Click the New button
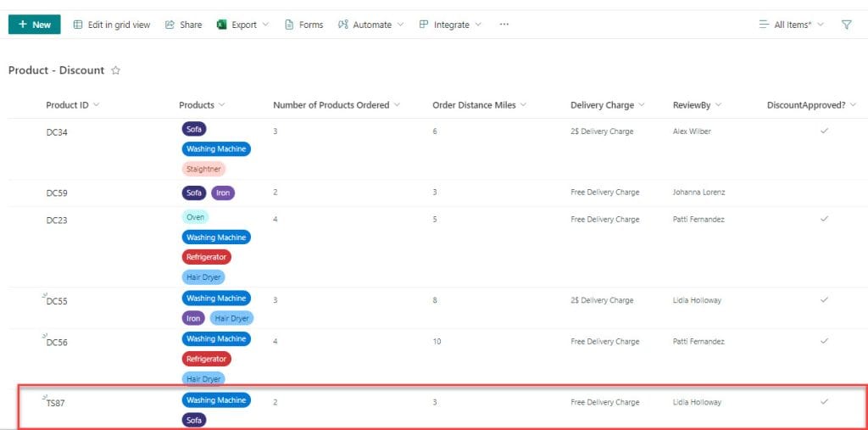This screenshot has width=868, height=430. (x=34, y=25)
